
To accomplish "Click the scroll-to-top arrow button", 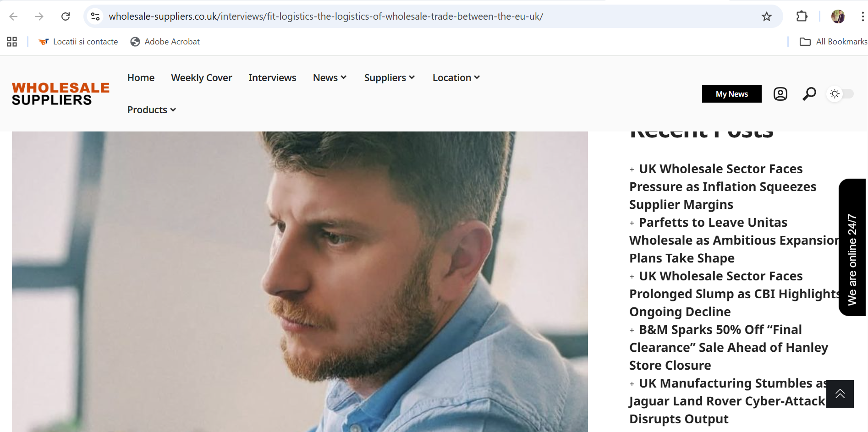I will click(840, 394).
